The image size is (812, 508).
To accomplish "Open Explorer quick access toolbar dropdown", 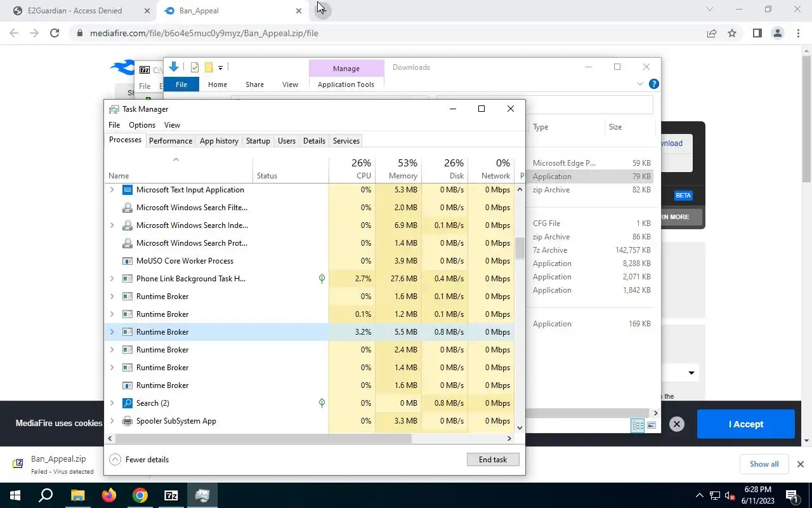I will coord(220,67).
